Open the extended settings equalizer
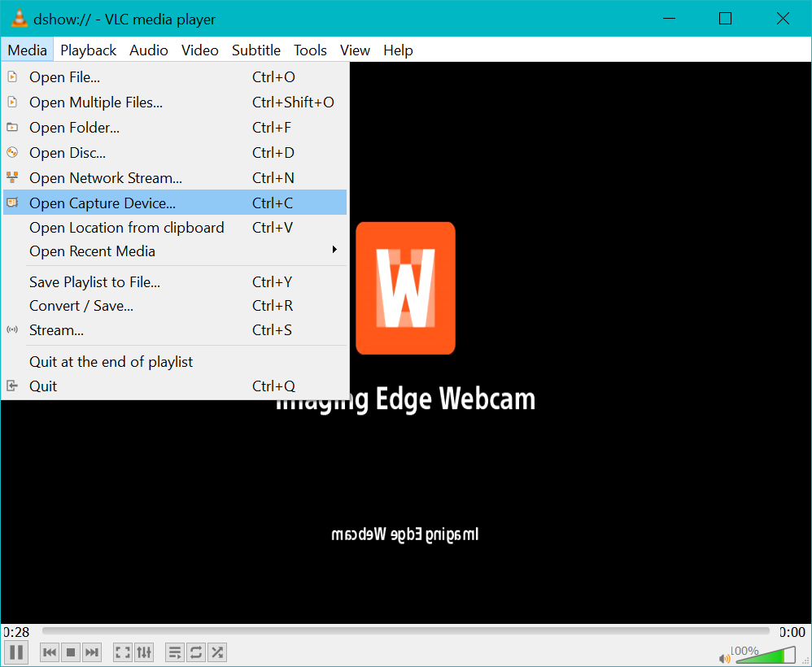Viewport: 812px width, 667px height. pos(144,652)
